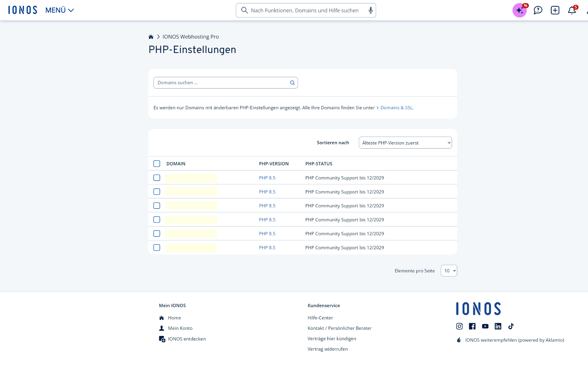Click the header search magnifier icon
Screen dimensions: 588x392
[244, 10]
